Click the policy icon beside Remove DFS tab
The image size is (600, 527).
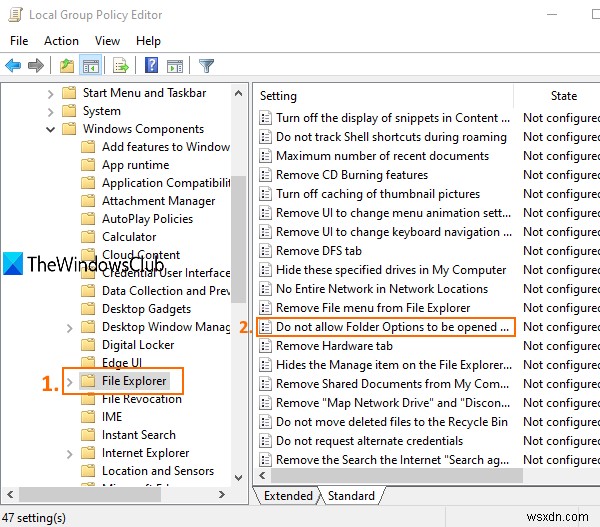pos(265,251)
